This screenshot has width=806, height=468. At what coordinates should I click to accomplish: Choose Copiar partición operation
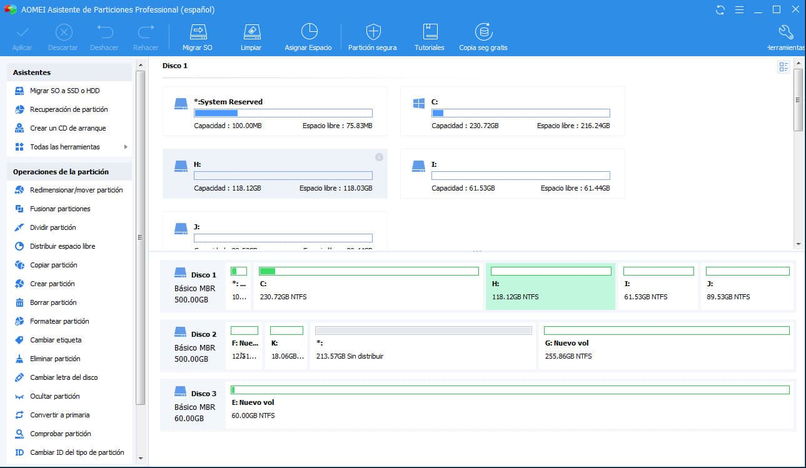pyautogui.click(x=53, y=265)
